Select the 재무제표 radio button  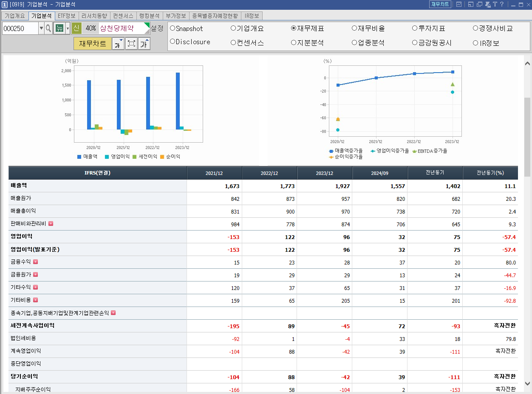[294, 28]
